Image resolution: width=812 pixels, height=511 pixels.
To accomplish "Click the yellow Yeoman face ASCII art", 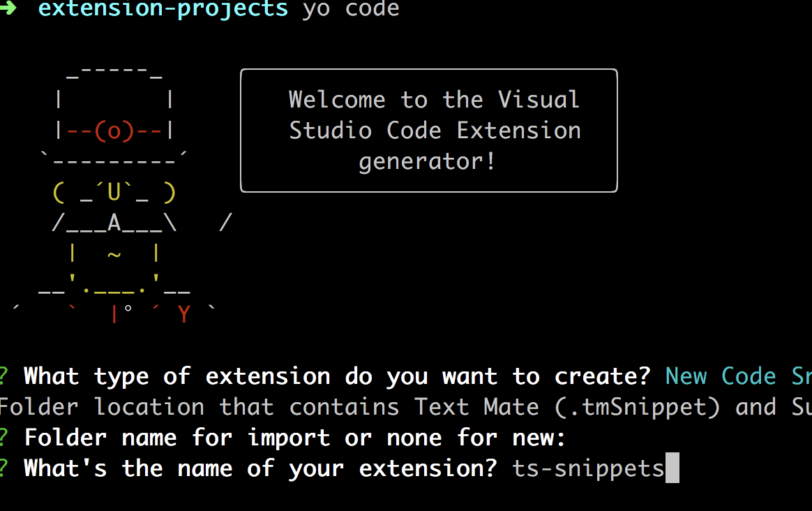I will [114, 193].
